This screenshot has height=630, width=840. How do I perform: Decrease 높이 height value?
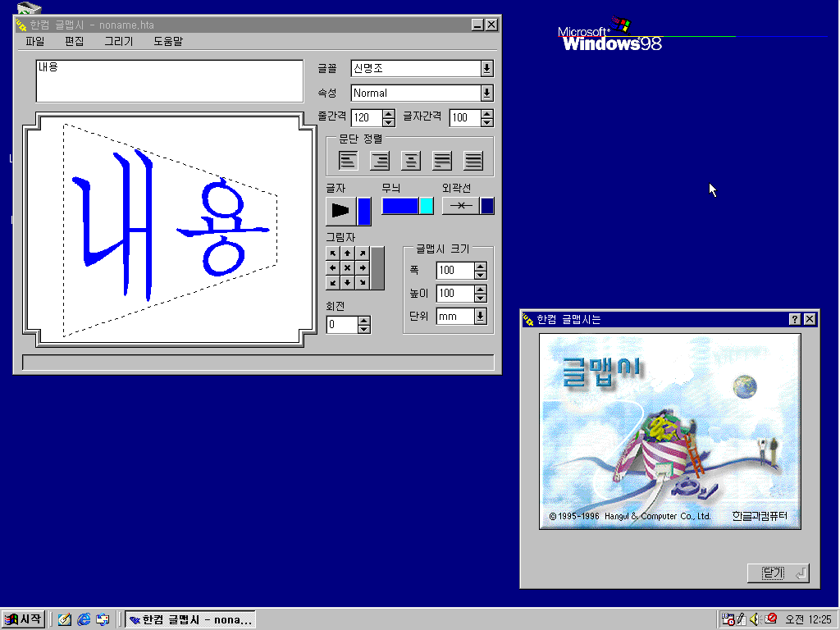click(x=481, y=298)
